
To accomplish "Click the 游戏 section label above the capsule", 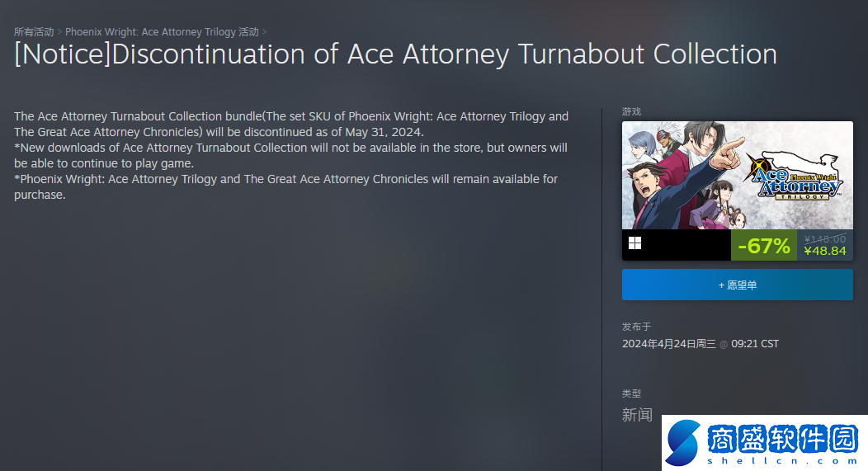I will pyautogui.click(x=631, y=111).
